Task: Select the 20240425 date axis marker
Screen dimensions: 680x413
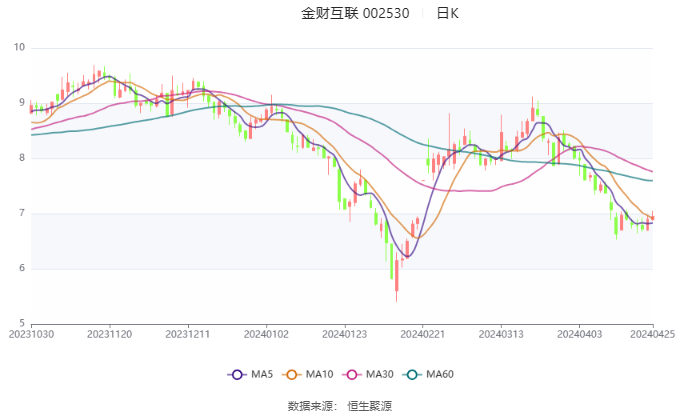Action: click(x=652, y=334)
